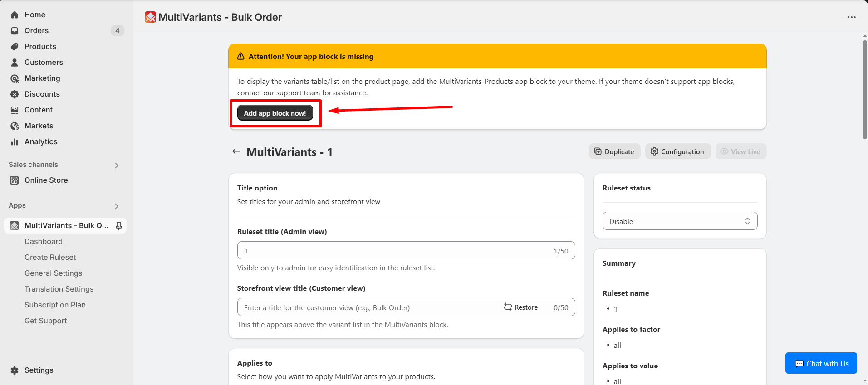This screenshot has height=385, width=868.
Task: Click the warning triangle icon in banner
Action: (241, 56)
